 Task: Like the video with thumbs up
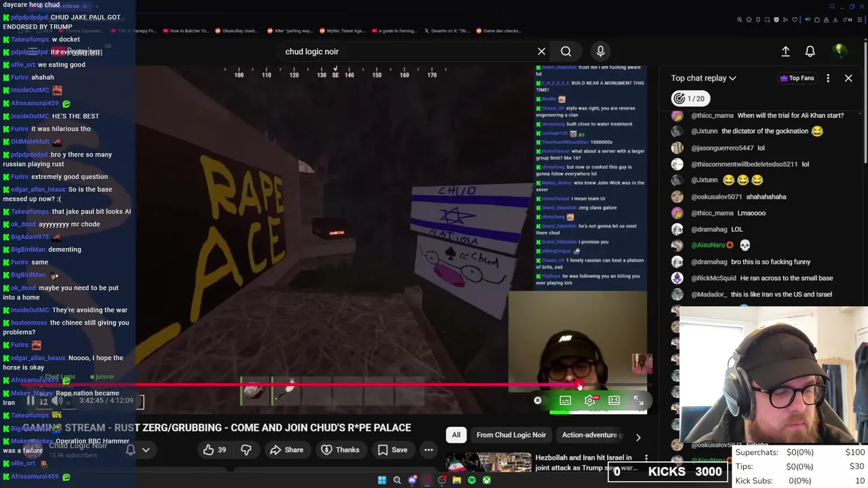click(x=215, y=449)
